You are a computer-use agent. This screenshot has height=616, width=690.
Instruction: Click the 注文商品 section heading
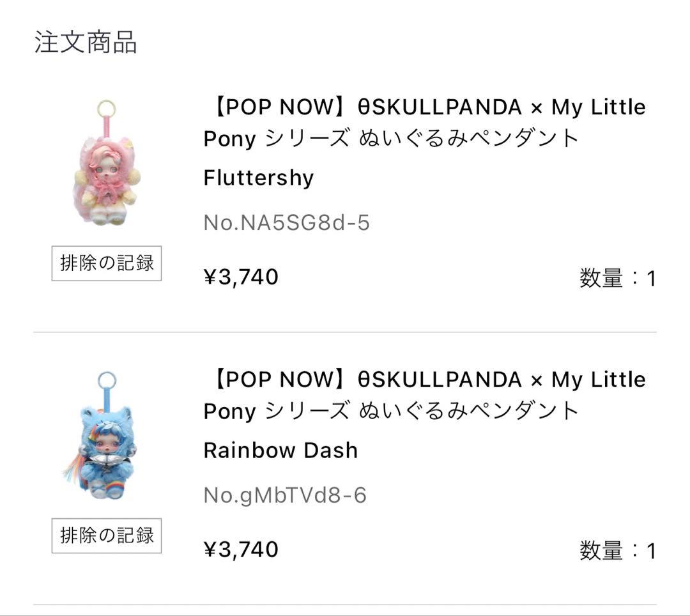point(86,42)
